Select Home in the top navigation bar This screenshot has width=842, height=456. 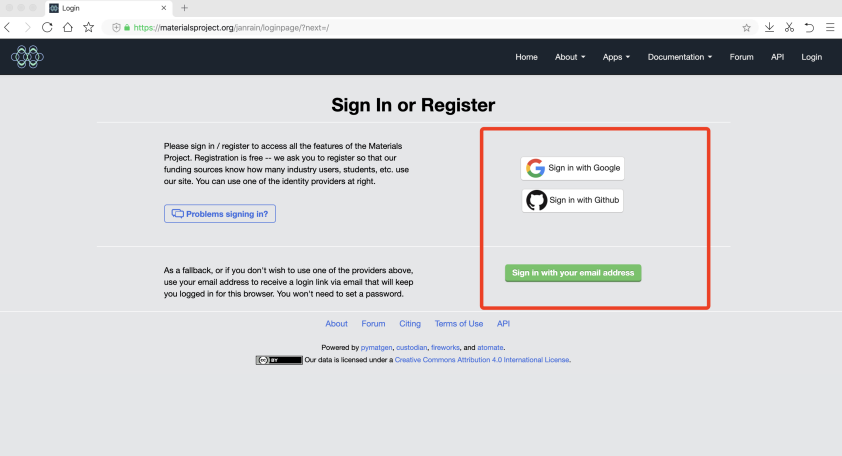[x=526, y=57]
